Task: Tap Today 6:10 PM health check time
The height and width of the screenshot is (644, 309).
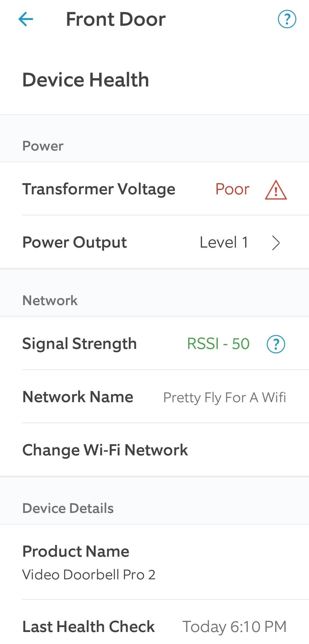Action: 234,627
